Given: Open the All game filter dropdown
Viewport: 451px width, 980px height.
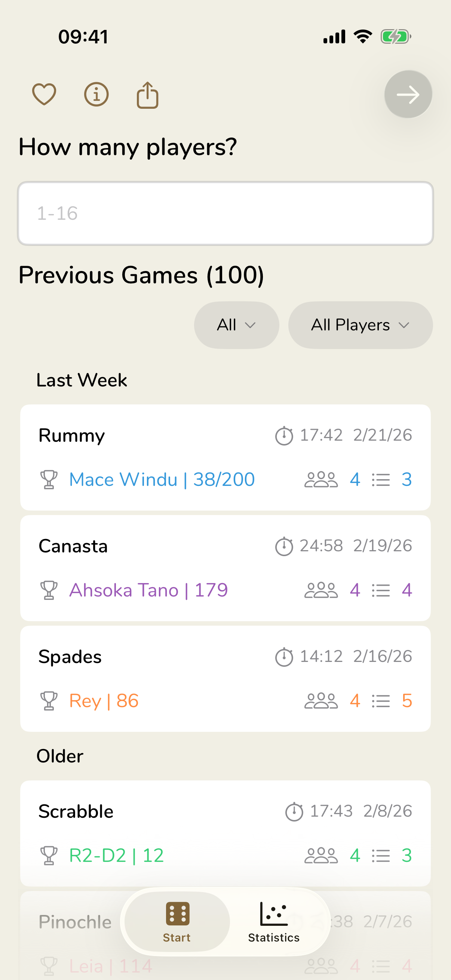Looking at the screenshot, I should tap(236, 325).
